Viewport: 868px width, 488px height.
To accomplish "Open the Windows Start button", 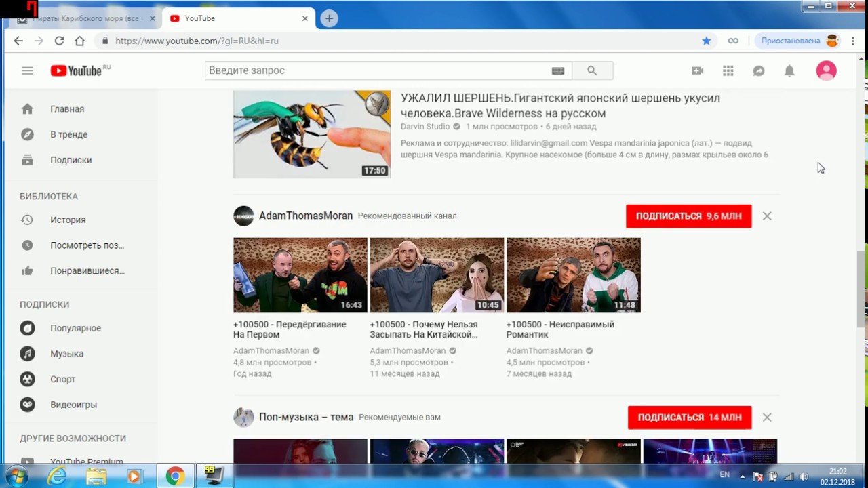I will [x=17, y=476].
